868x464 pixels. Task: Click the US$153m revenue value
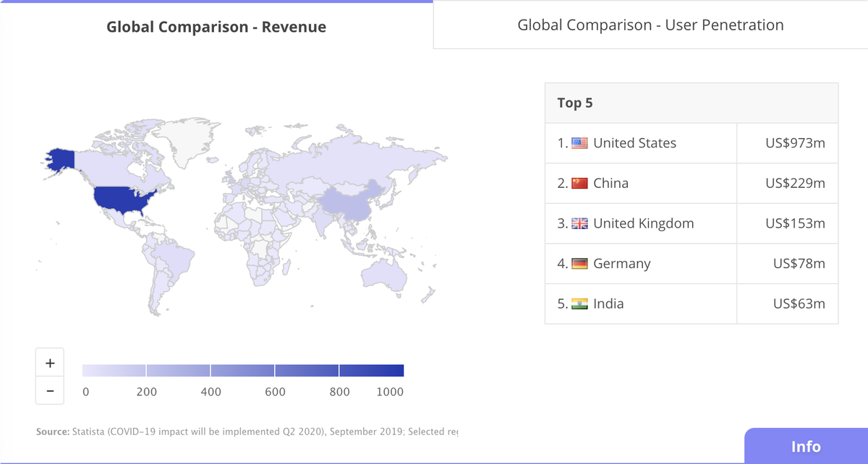coord(795,224)
